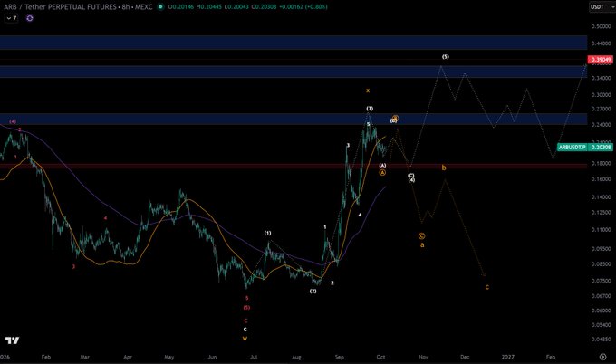Click the open price value O0.20146
The width and height of the screenshot is (616, 364).
[x=181, y=6]
